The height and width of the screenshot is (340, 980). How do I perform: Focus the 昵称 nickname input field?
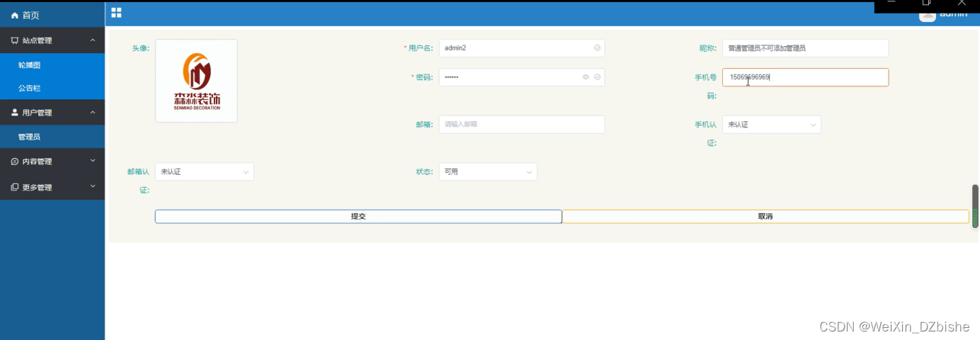[806, 48]
